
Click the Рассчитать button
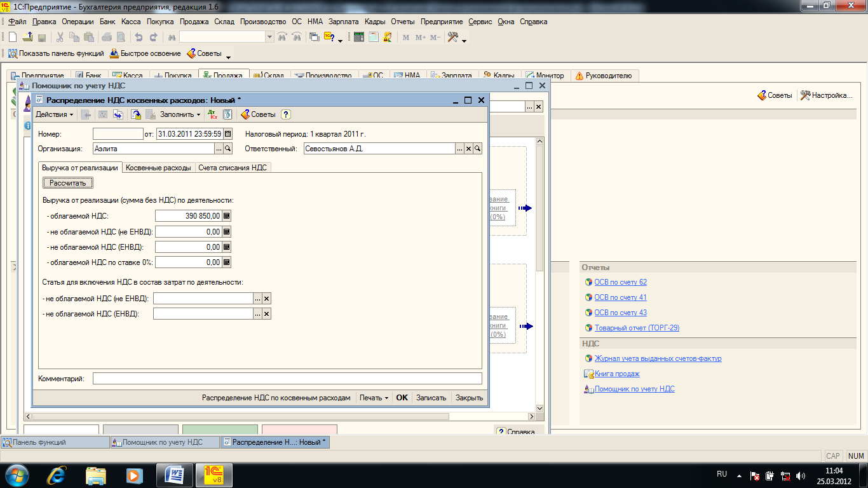pos(68,183)
